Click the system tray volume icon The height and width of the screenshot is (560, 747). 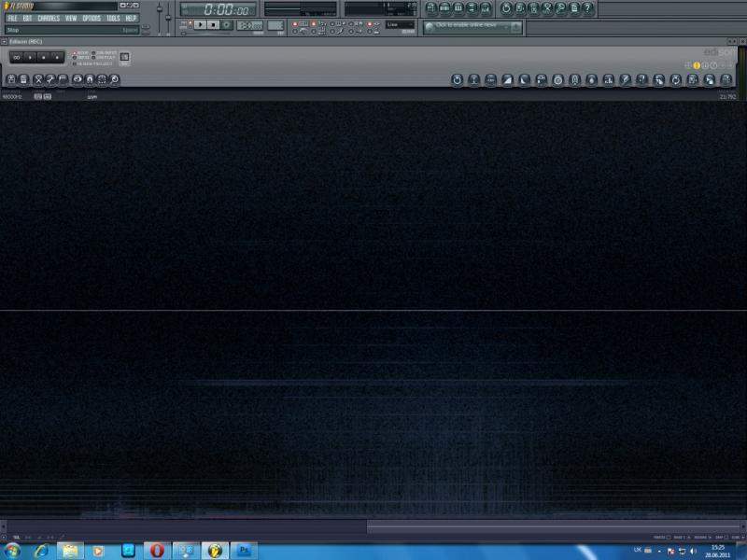click(x=693, y=551)
